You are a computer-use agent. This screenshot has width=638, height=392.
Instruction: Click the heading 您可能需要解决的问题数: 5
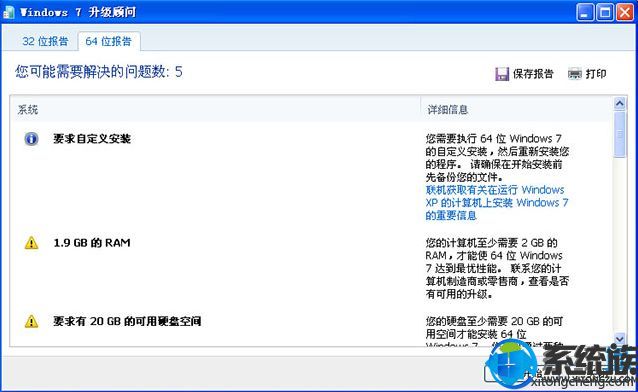(99, 72)
